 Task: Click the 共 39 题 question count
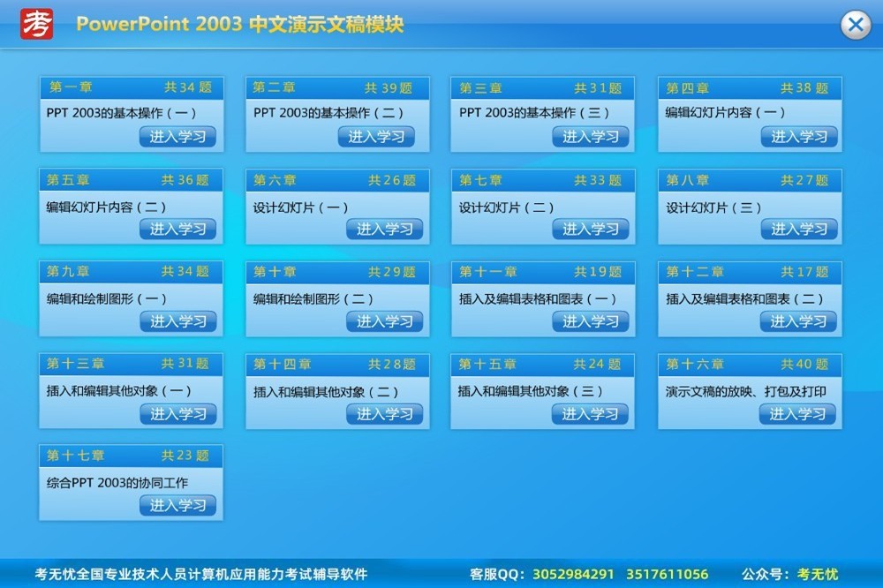(388, 88)
